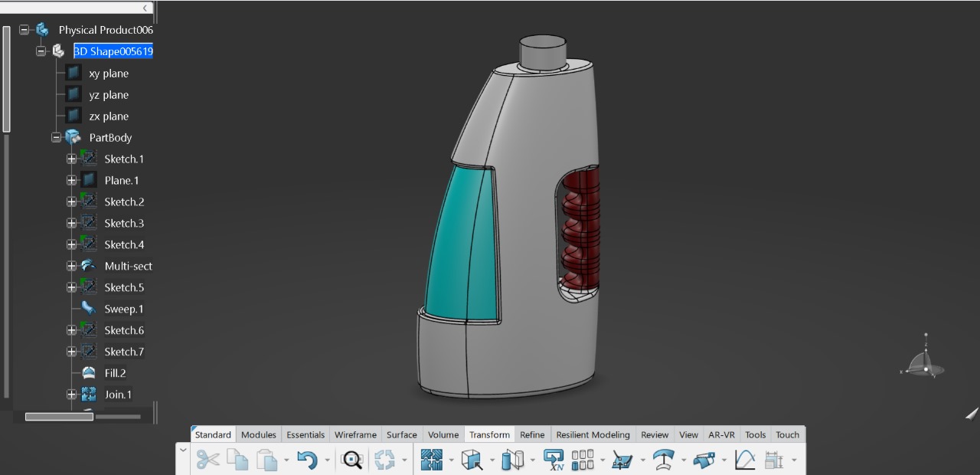This screenshot has width=980, height=475.
Task: Click the xy plane icon in tree
Action: [73, 73]
